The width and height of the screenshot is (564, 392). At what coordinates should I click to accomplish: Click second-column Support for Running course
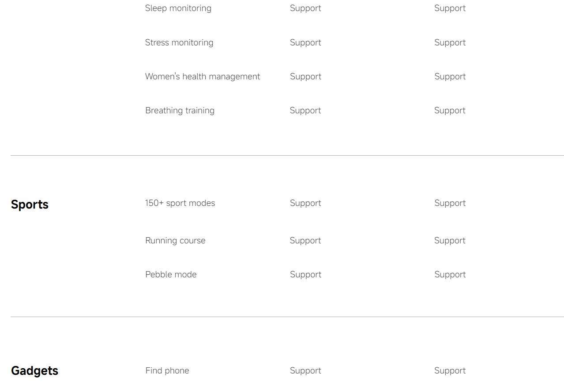450,241
